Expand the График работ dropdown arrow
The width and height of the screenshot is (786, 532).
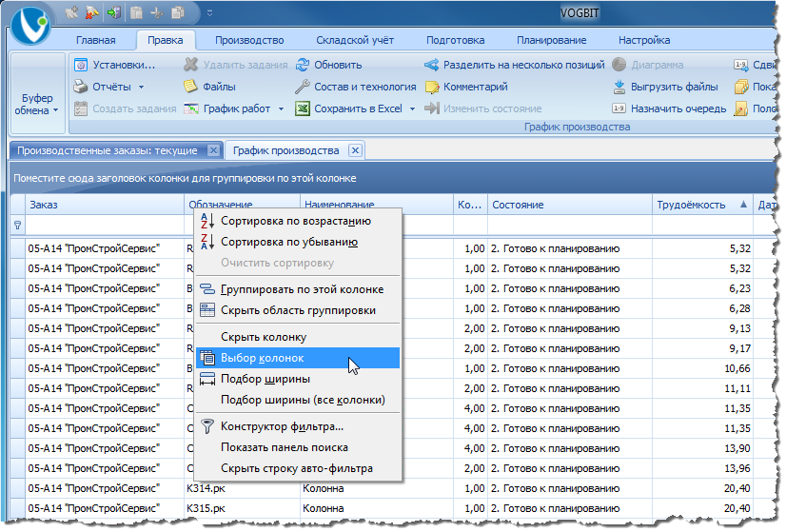pyautogui.click(x=282, y=108)
